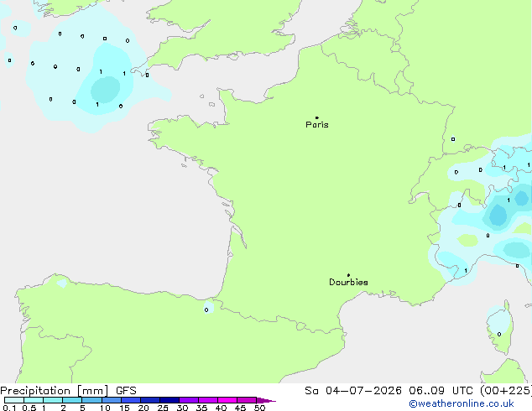532x411 pixels.
Task: Click the '06..09 UTC' time text
Action: point(441,391)
